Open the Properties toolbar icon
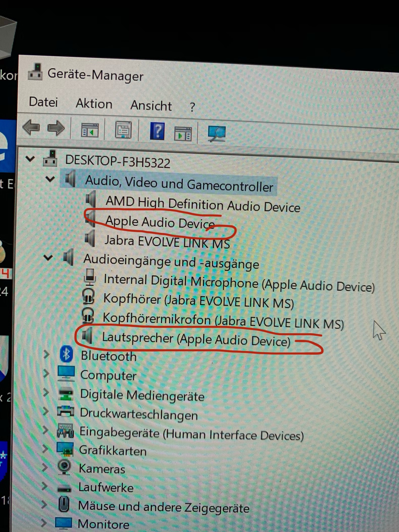Viewport: 399px width, 532px height. (x=123, y=130)
